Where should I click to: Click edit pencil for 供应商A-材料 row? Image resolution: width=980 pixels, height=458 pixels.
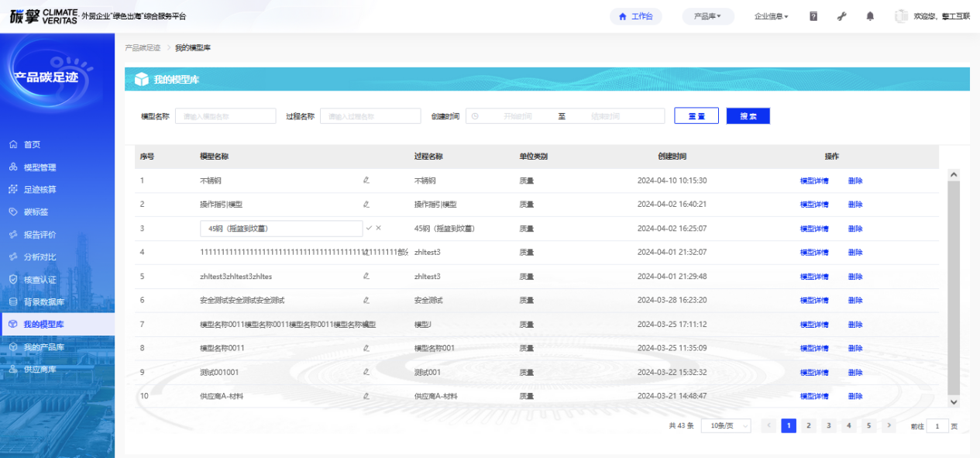[x=366, y=396]
